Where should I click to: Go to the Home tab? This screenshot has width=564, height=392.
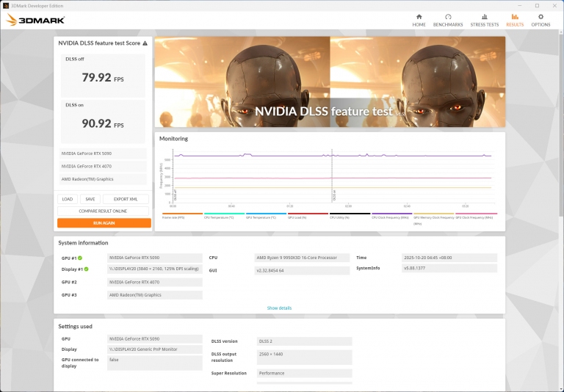pyautogui.click(x=419, y=20)
